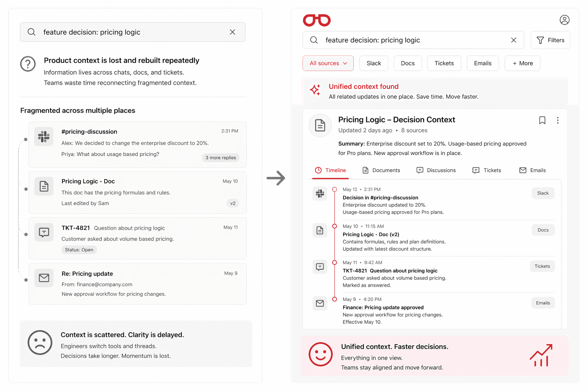
Task: Open the Documents tab
Action: coord(381,170)
